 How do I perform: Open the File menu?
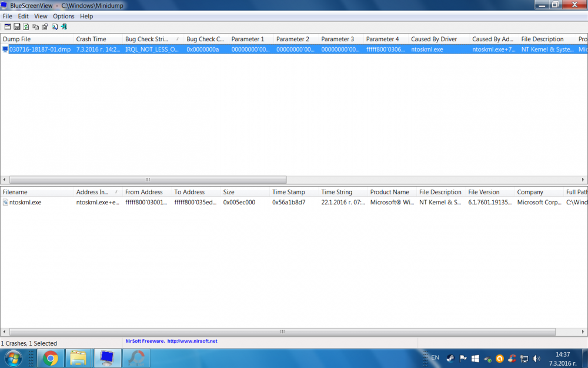coord(8,16)
